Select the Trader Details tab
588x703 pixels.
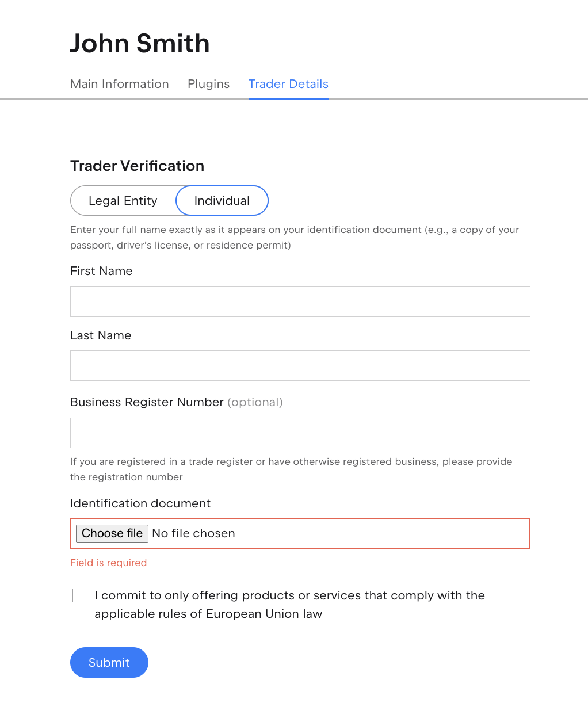pos(288,84)
